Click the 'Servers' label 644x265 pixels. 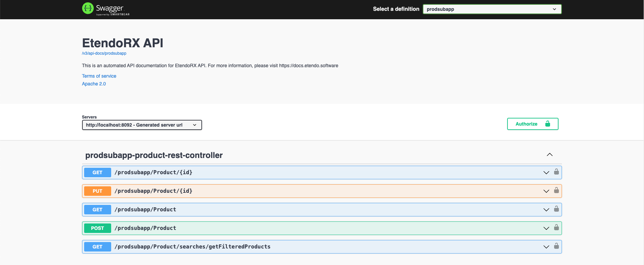tap(89, 117)
